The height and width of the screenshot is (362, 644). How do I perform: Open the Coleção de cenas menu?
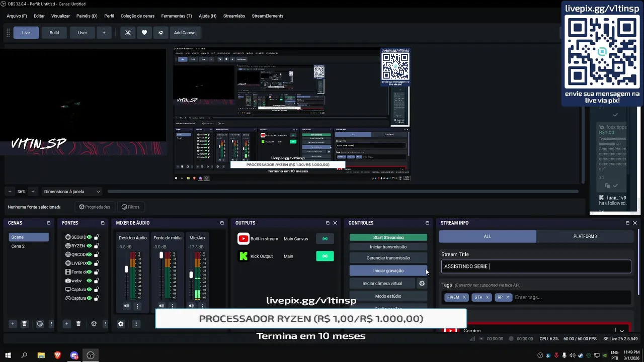click(x=137, y=16)
